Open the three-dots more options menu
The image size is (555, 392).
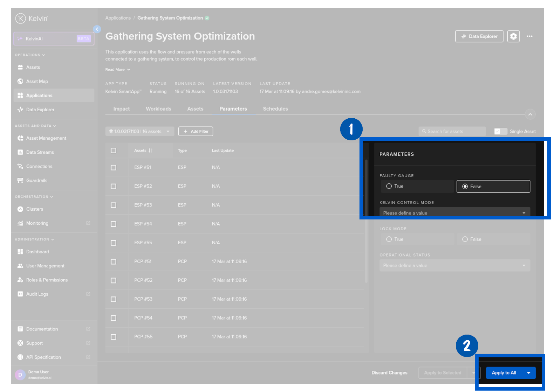tap(529, 36)
